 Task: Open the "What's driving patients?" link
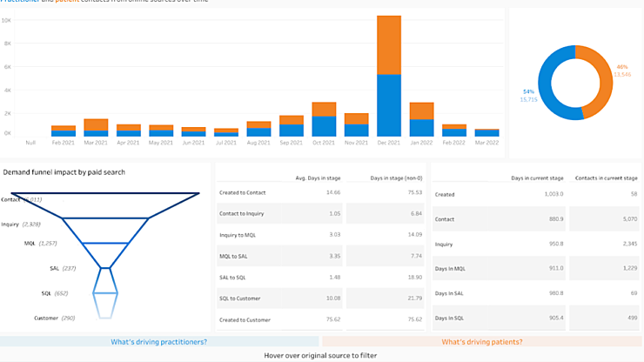tap(481, 342)
